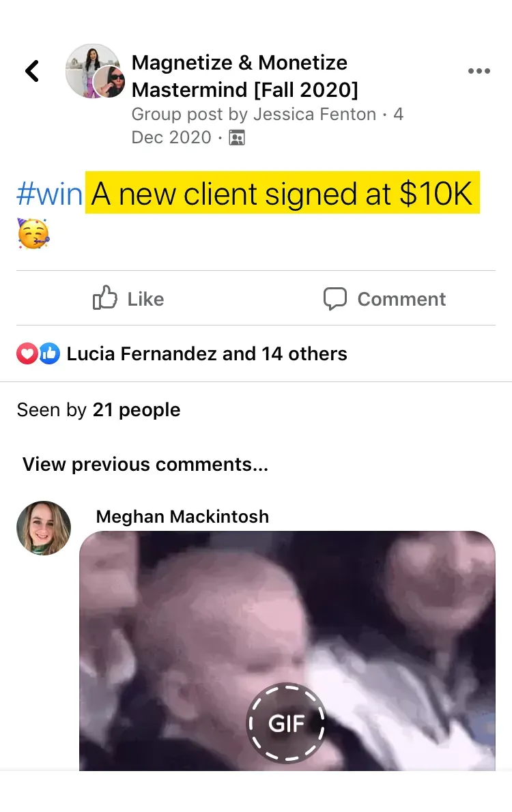
Task: Expand View previous comments
Action: pyautogui.click(x=145, y=465)
